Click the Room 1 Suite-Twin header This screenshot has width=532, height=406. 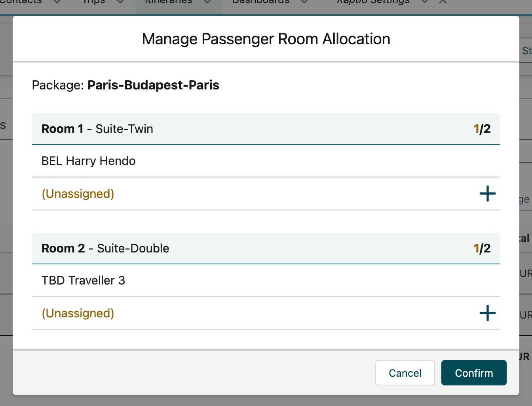pyautogui.click(x=97, y=129)
